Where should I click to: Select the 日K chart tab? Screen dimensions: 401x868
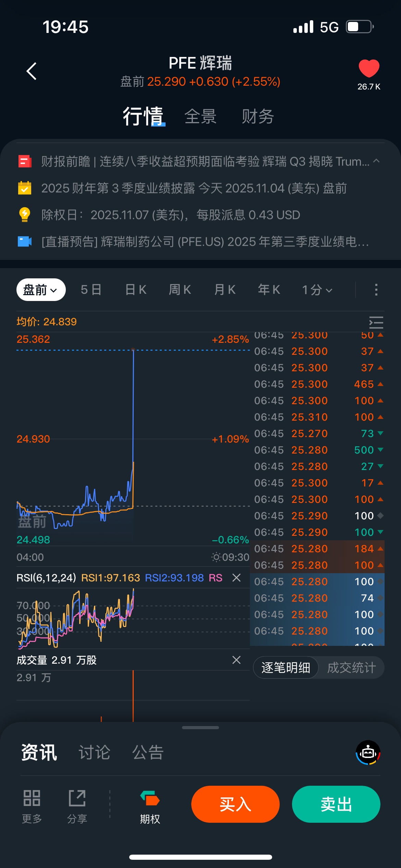pyautogui.click(x=136, y=290)
